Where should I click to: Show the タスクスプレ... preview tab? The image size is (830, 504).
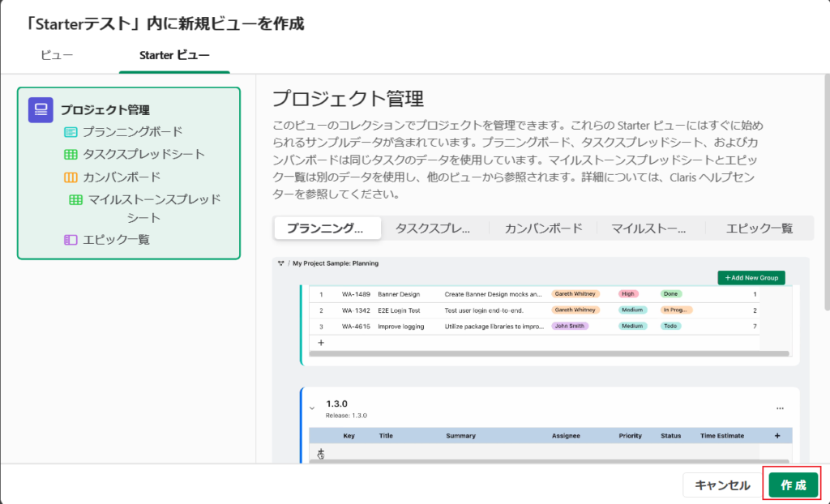click(x=433, y=229)
